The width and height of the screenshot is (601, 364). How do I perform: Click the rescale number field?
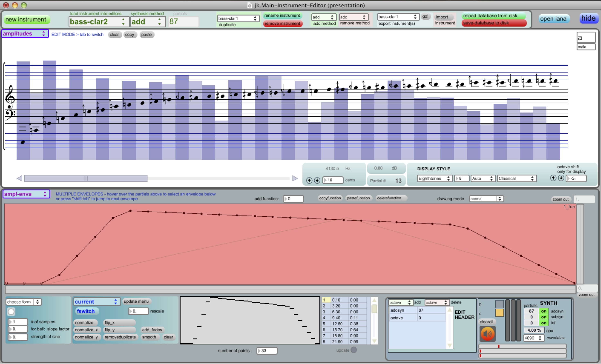click(138, 311)
